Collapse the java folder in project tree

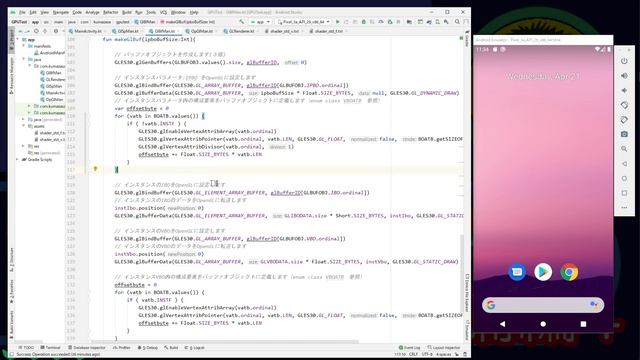24,60
